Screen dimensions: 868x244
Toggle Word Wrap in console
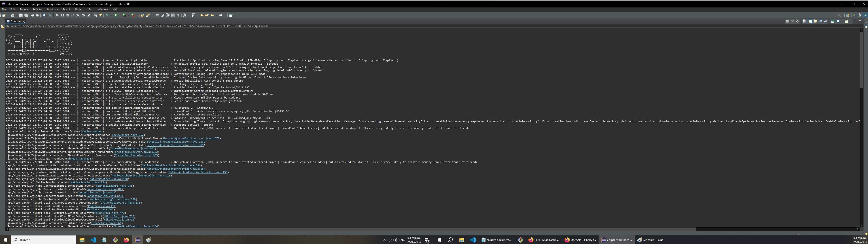coord(815,21)
